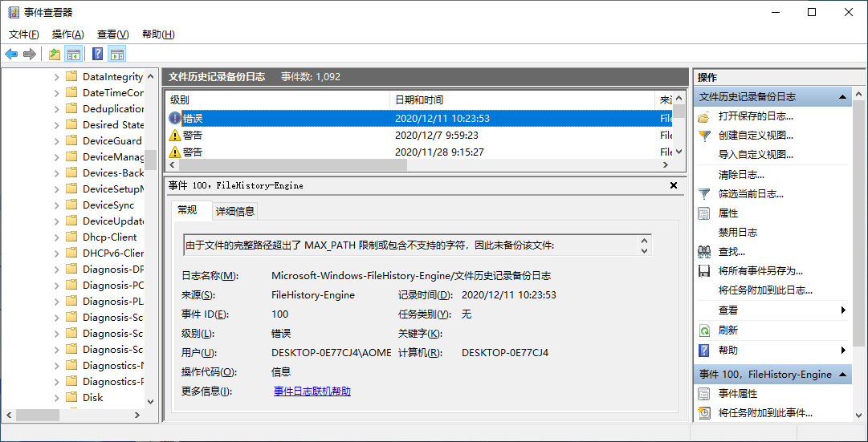Click 将任务附加到此日志... action
The width and height of the screenshot is (868, 442).
(x=765, y=290)
